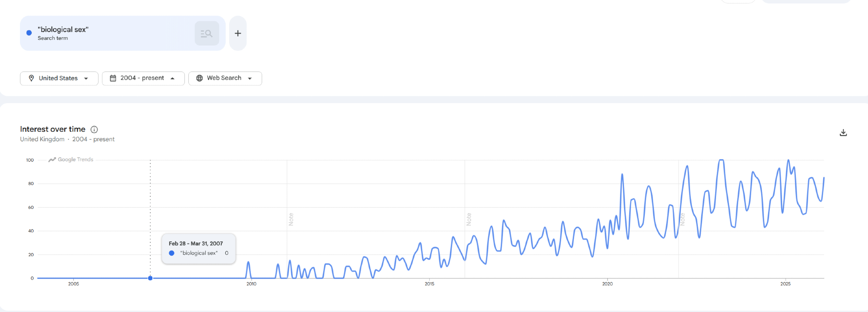Select the Note marker after 2020
The image size is (868, 312).
(x=682, y=219)
